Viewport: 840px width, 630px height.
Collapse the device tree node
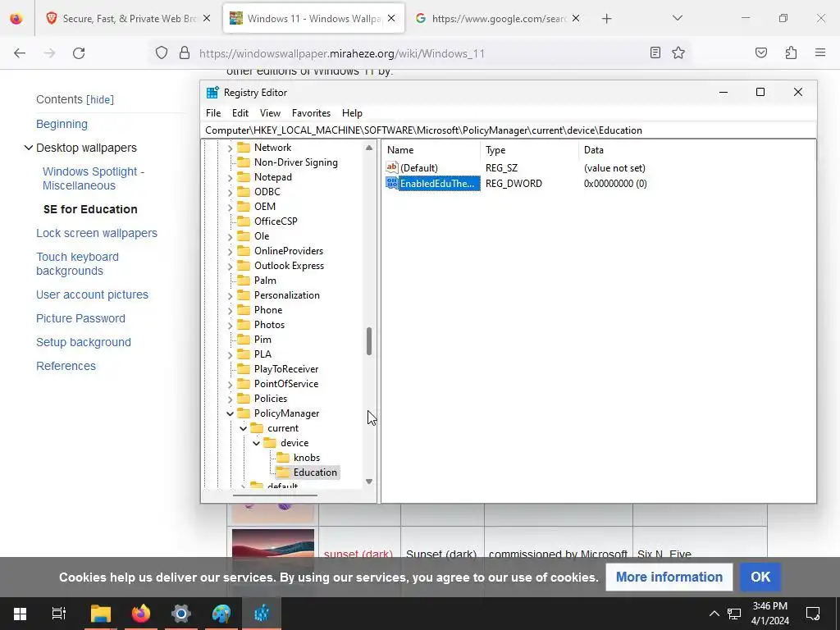tap(256, 443)
